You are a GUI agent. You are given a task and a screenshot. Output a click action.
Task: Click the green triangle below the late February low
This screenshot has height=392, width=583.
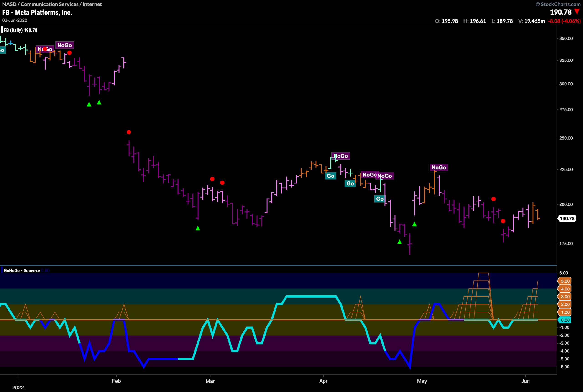pyautogui.click(x=198, y=228)
